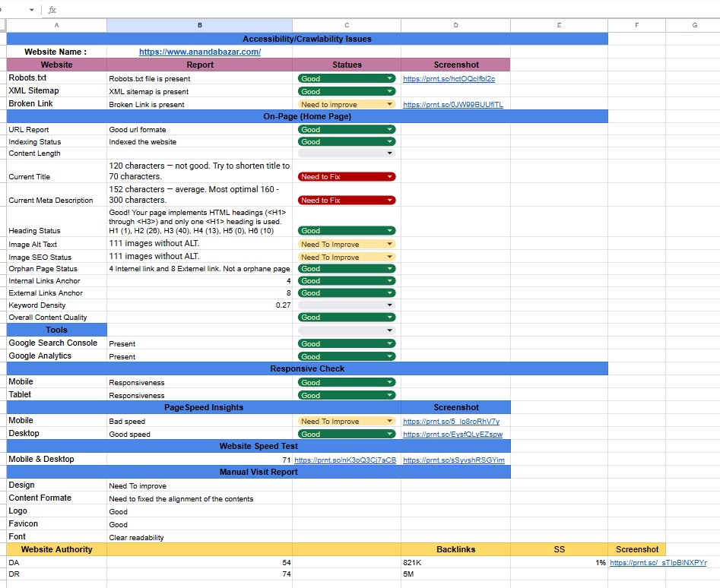Select the On-Page (Home Page) section header
The height and width of the screenshot is (588, 720).
click(307, 116)
